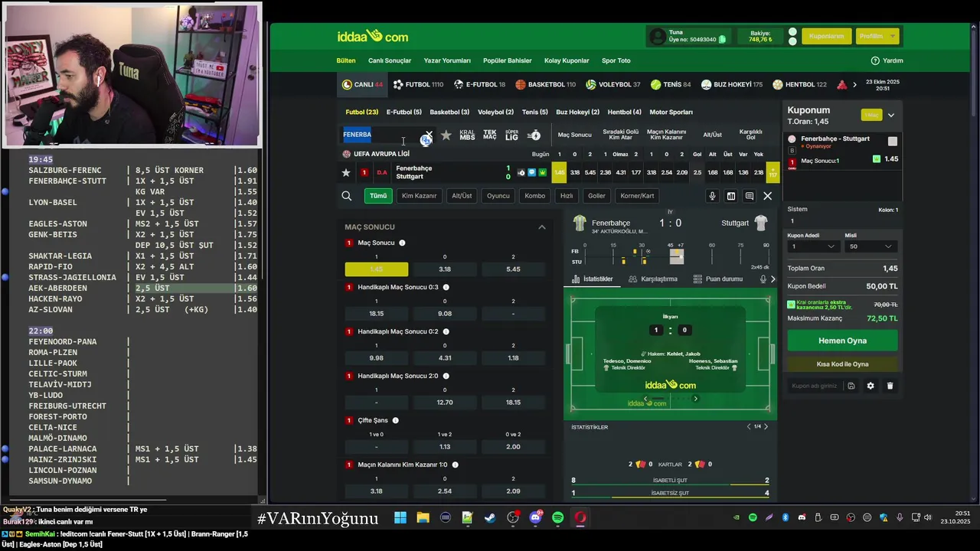Click the blue chat icon in match row
Screen dimensions: 980x551
[x=532, y=173]
